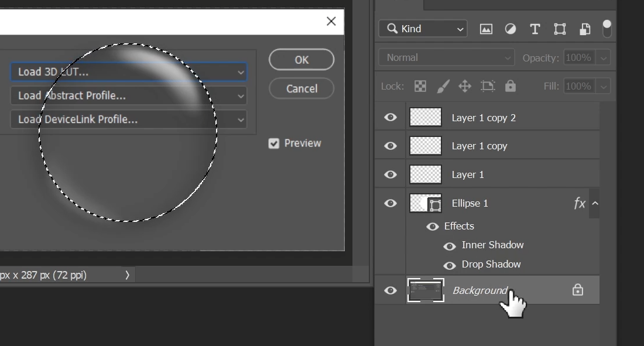Viewport: 644px width, 346px height.
Task: Click the Kind filter search icon
Action: 393,28
